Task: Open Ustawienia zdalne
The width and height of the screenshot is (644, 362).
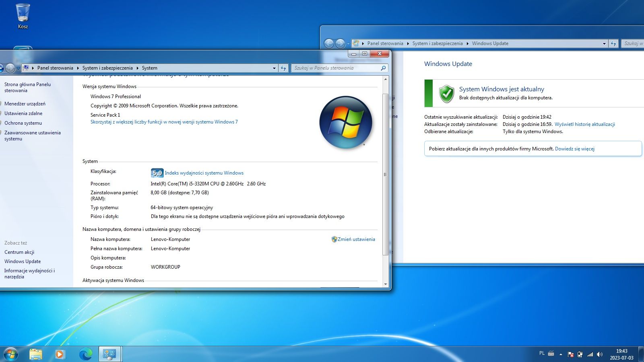Action: click(x=23, y=113)
